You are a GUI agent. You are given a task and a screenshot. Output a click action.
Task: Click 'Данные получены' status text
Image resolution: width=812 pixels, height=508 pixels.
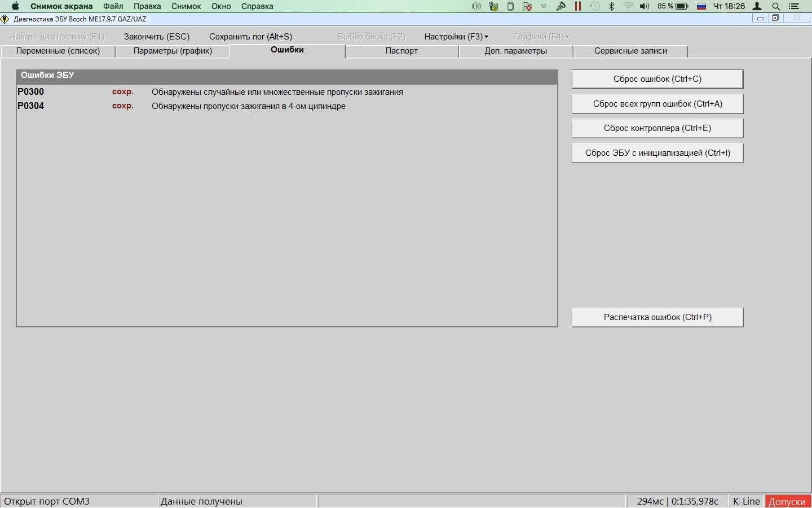coord(201,501)
